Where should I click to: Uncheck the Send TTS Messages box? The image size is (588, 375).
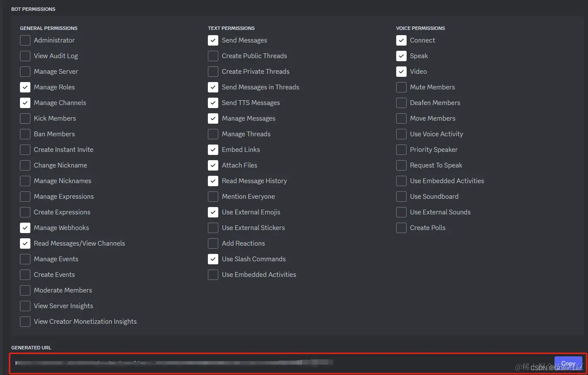(213, 103)
